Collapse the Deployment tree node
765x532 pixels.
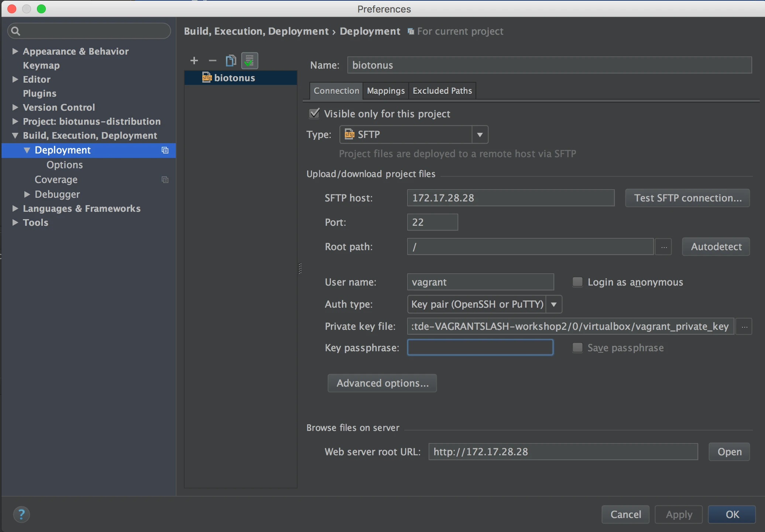click(27, 150)
